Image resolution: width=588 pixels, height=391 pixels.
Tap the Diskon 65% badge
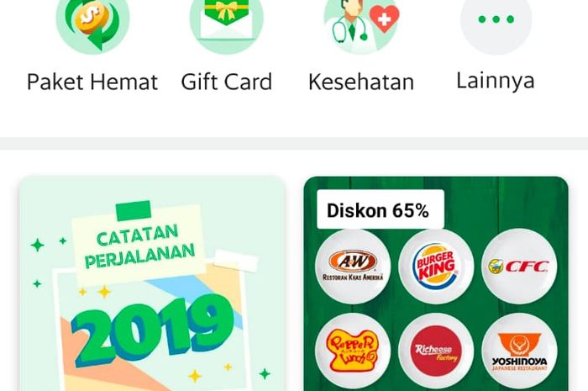[381, 209]
